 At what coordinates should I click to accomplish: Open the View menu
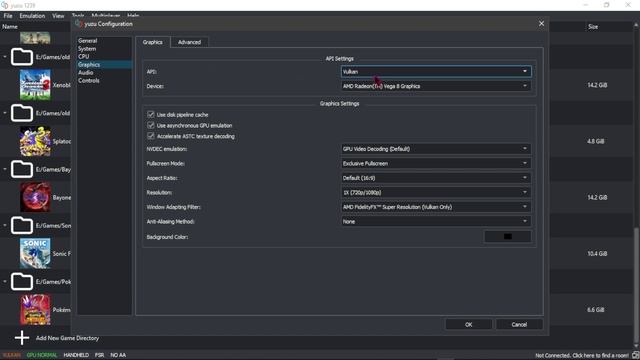[x=58, y=16]
